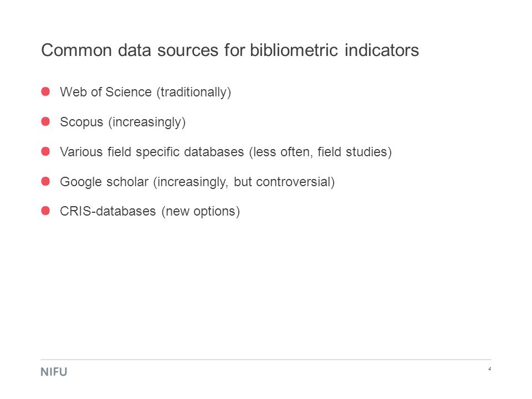Click the grey footer divider line
Viewport: 532px width, 399px height.
point(265,359)
